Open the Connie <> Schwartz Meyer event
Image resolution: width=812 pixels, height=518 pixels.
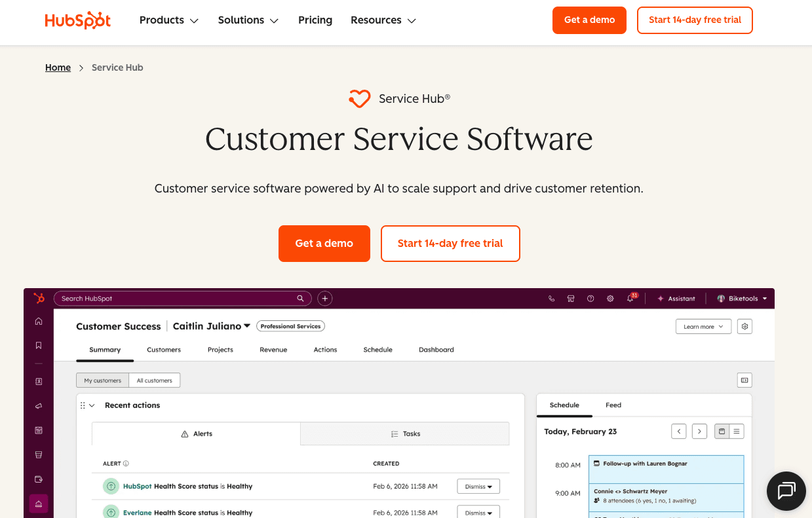click(666, 497)
